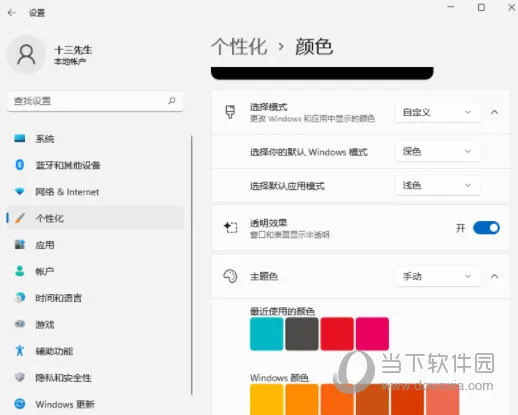The width and height of the screenshot is (518, 415).
Task: Click the paintbrush icon for 个性化
Action: (20, 218)
